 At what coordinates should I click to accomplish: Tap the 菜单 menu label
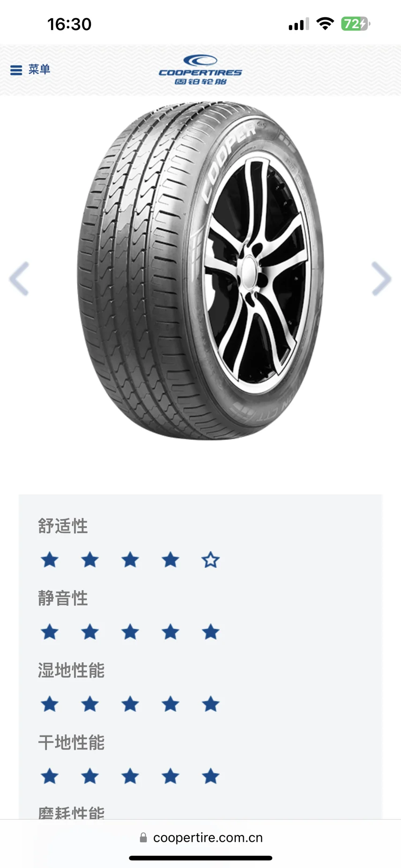point(39,69)
